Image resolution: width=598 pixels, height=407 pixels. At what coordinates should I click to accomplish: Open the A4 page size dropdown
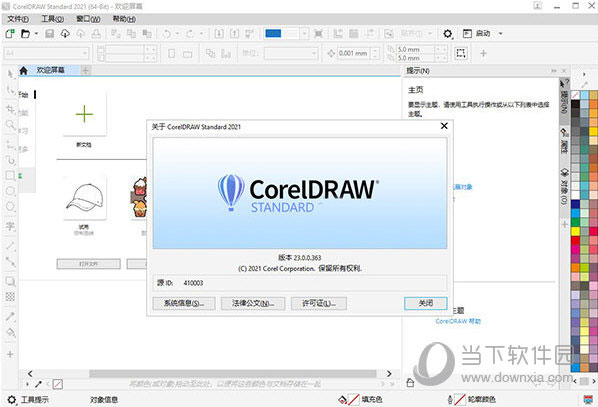click(85, 53)
